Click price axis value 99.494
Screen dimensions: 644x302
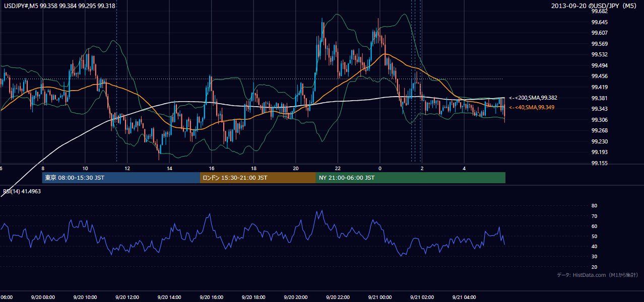[x=599, y=65]
